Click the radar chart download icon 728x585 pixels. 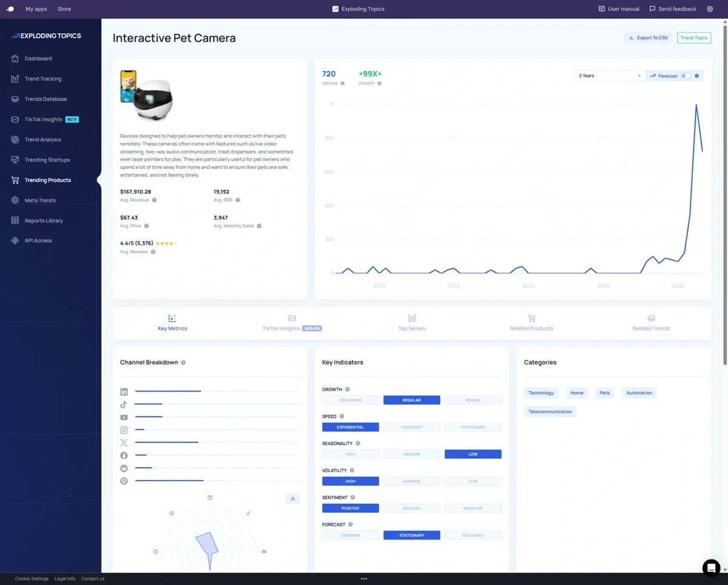point(292,498)
